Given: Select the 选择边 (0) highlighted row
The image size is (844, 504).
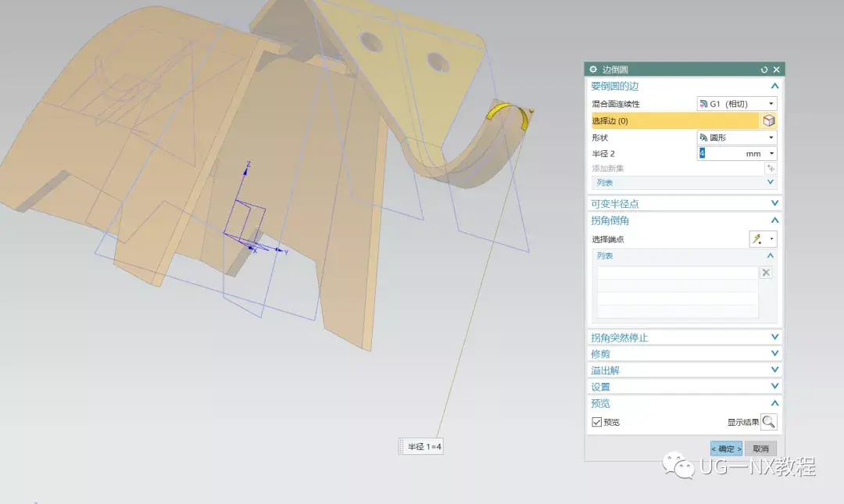Looking at the screenshot, I should pos(675,120).
